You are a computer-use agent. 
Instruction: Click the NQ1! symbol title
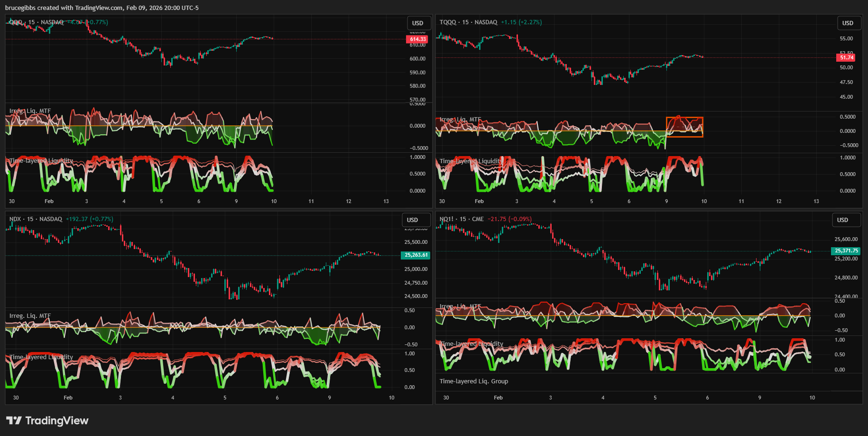[446, 219]
